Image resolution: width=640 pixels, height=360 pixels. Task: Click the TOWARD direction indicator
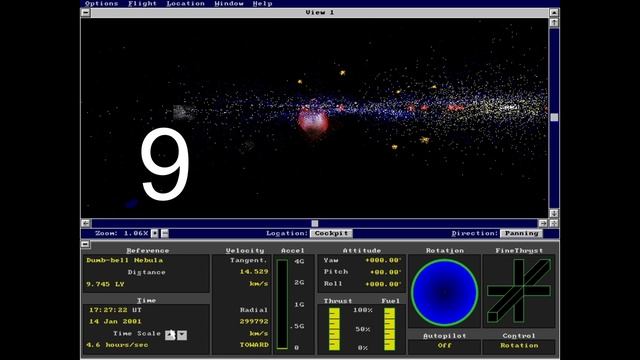tap(254, 345)
